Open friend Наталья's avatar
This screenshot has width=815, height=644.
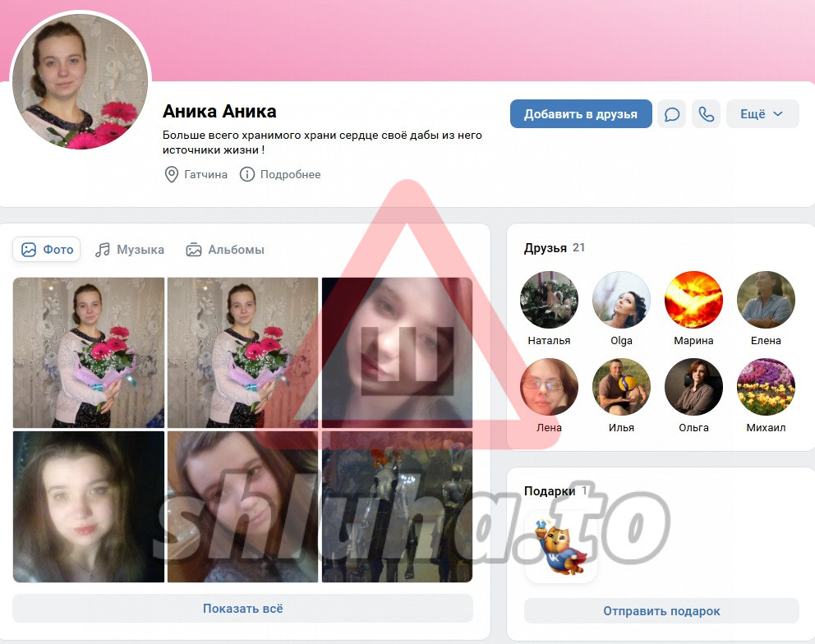549,301
